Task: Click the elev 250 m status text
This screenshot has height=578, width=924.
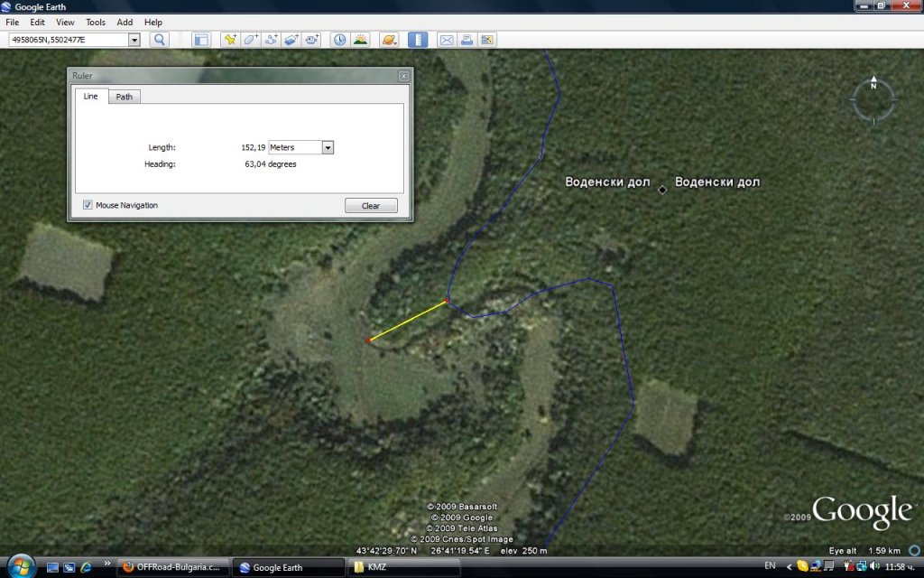Action: click(524, 550)
